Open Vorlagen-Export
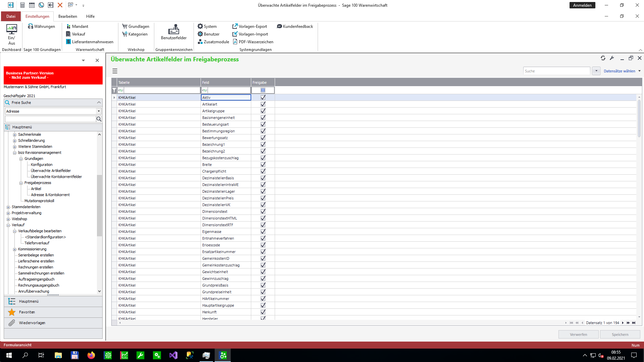 250,26
